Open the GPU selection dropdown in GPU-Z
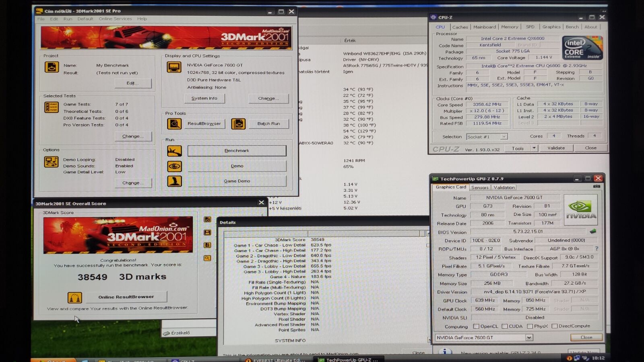Image resolution: width=644 pixels, height=362 pixels. (529, 337)
